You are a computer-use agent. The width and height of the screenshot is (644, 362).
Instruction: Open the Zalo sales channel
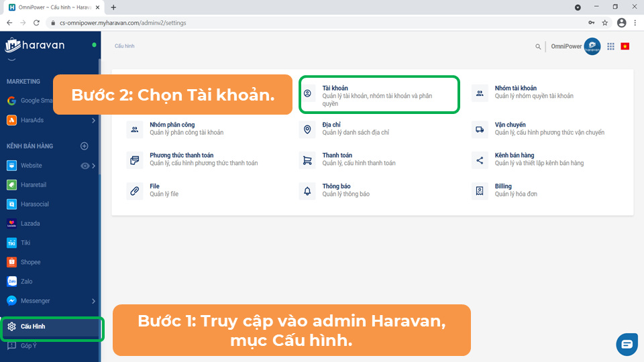click(27, 282)
